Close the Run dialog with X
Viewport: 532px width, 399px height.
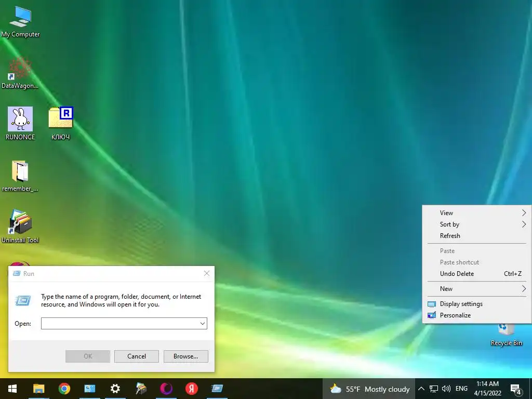tap(207, 273)
